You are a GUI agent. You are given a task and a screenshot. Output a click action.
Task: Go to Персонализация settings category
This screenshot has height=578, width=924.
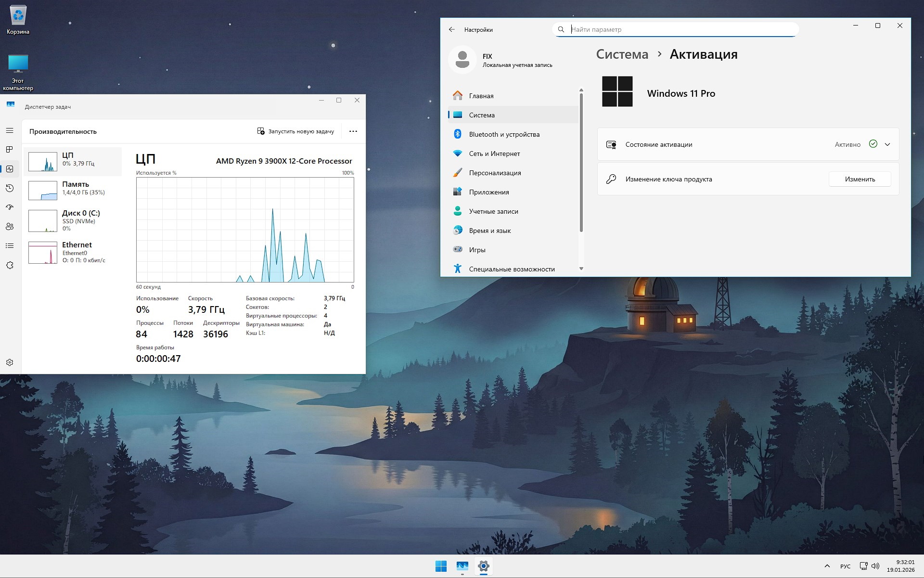coord(494,172)
